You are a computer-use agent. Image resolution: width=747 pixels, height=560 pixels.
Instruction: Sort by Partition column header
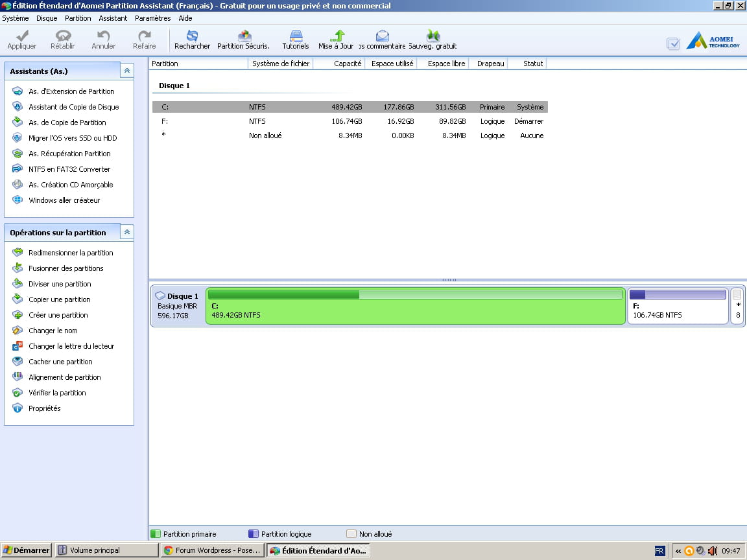(x=198, y=64)
